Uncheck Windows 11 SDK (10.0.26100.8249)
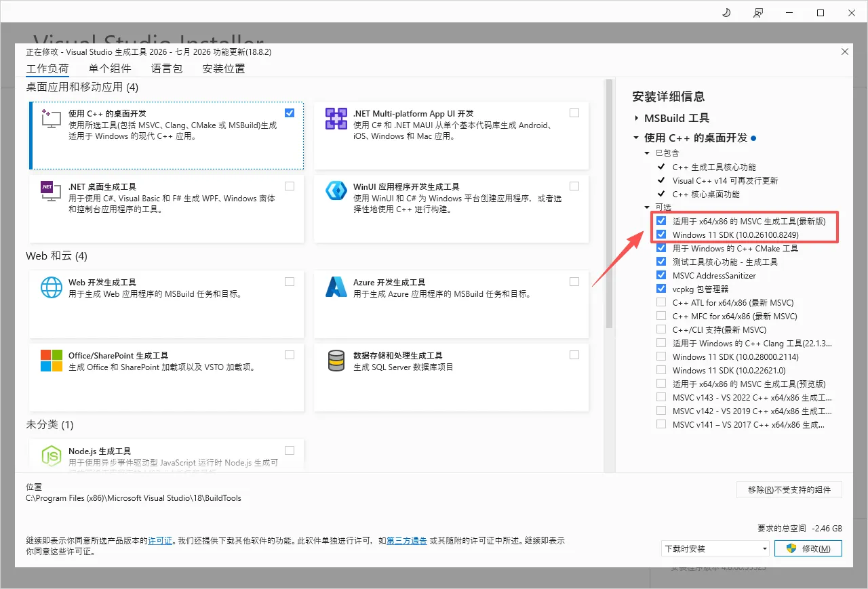This screenshot has width=868, height=589. [661, 235]
